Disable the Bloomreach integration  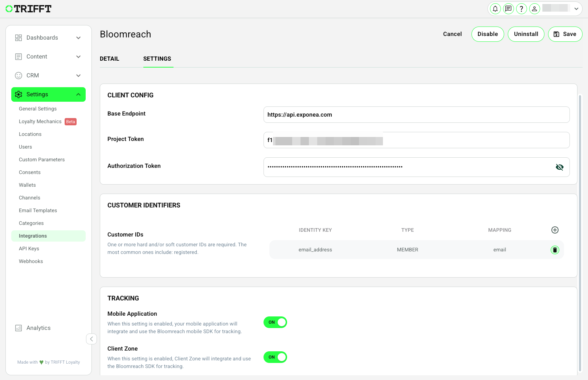coord(487,34)
